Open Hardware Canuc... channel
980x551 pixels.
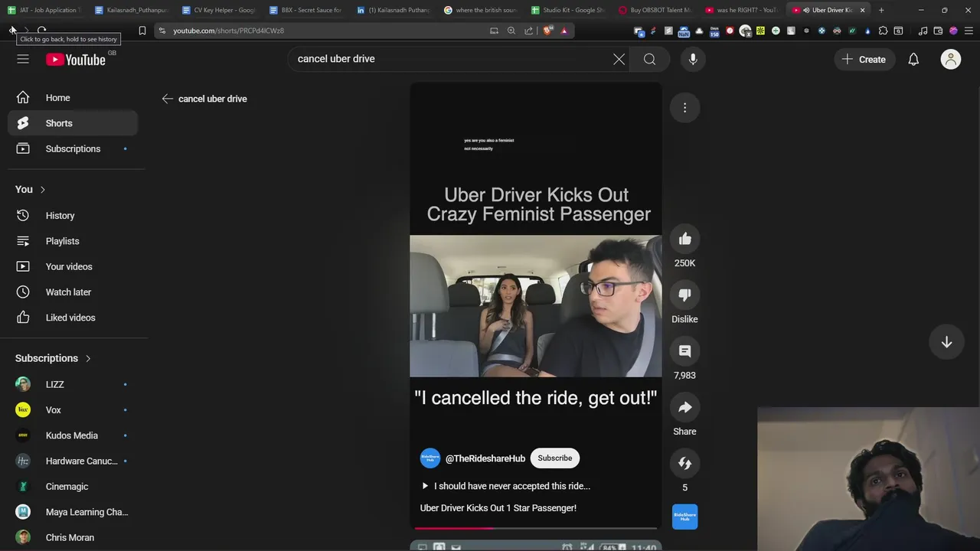73,461
